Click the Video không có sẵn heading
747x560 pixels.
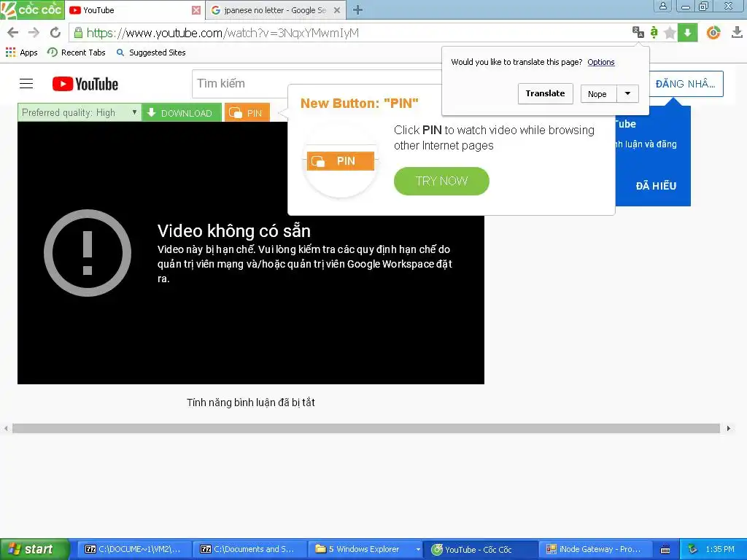tap(234, 231)
